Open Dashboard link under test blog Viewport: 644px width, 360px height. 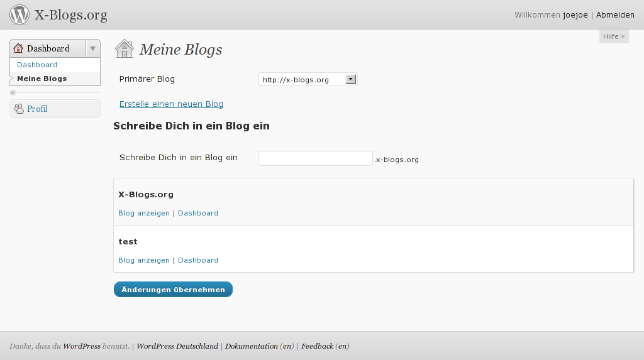[198, 260]
